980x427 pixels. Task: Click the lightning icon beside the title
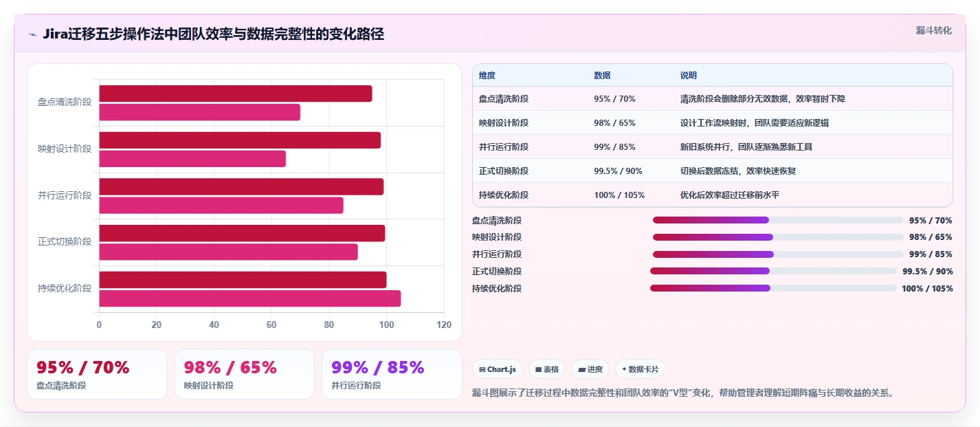(x=32, y=34)
